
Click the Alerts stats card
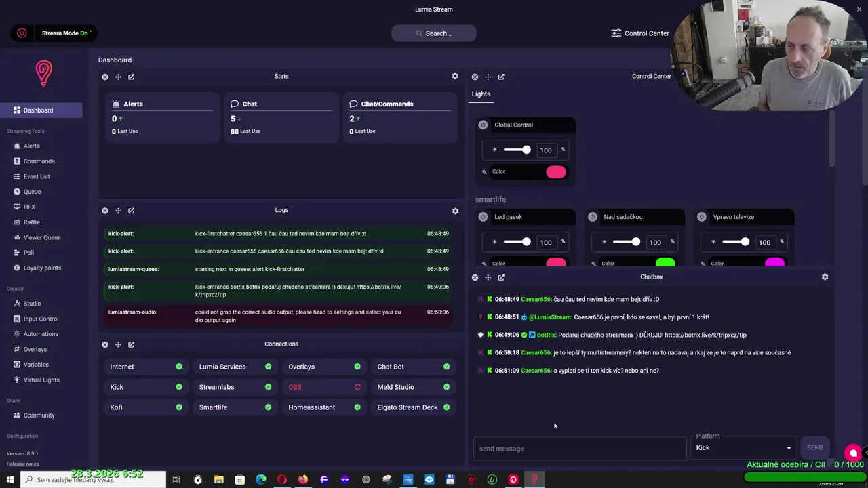tap(163, 119)
